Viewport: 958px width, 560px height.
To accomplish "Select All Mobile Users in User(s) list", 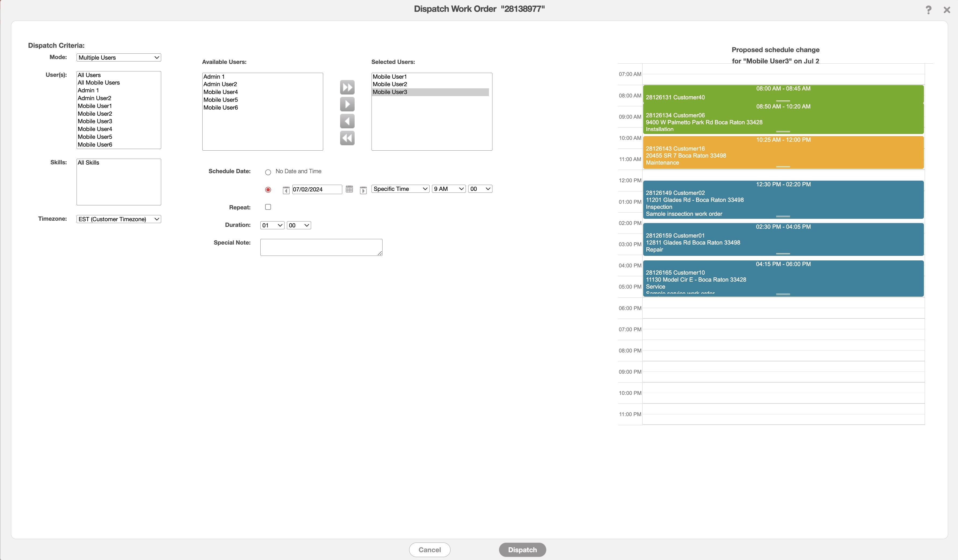I will click(x=99, y=82).
